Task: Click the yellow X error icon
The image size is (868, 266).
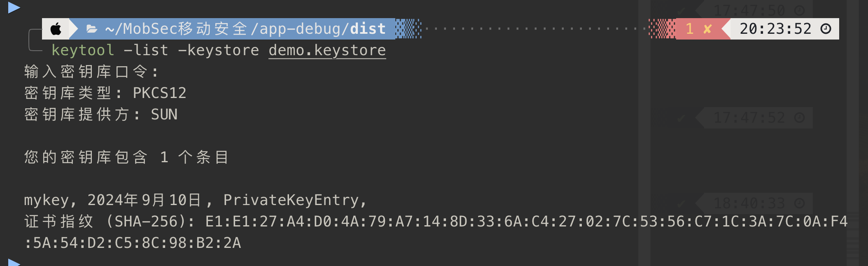Action: tap(707, 29)
